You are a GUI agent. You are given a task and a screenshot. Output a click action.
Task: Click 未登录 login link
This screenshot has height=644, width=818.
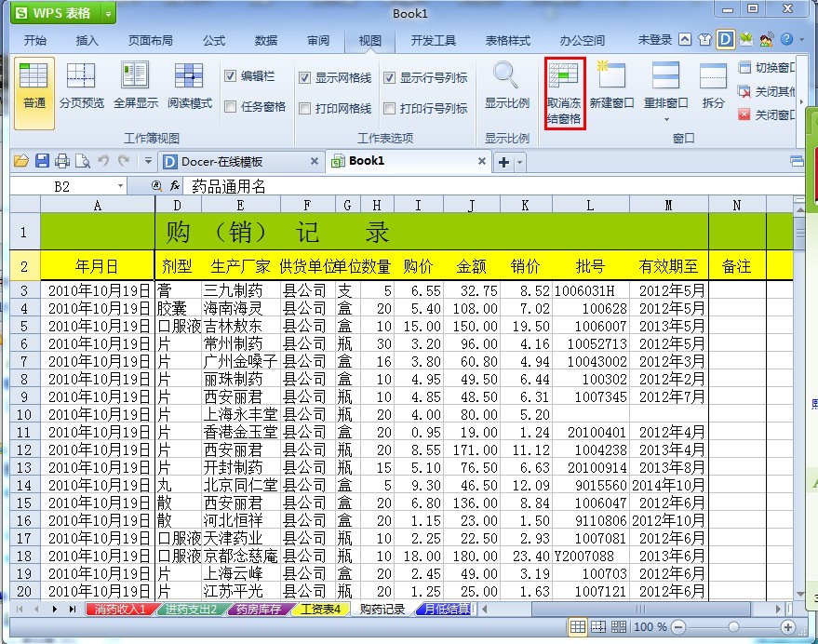(x=655, y=40)
